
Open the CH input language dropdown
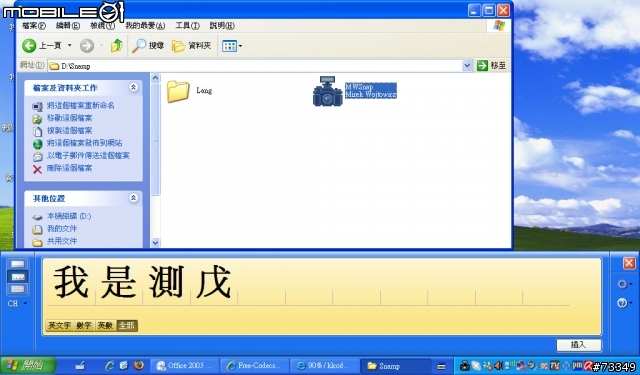[17, 304]
